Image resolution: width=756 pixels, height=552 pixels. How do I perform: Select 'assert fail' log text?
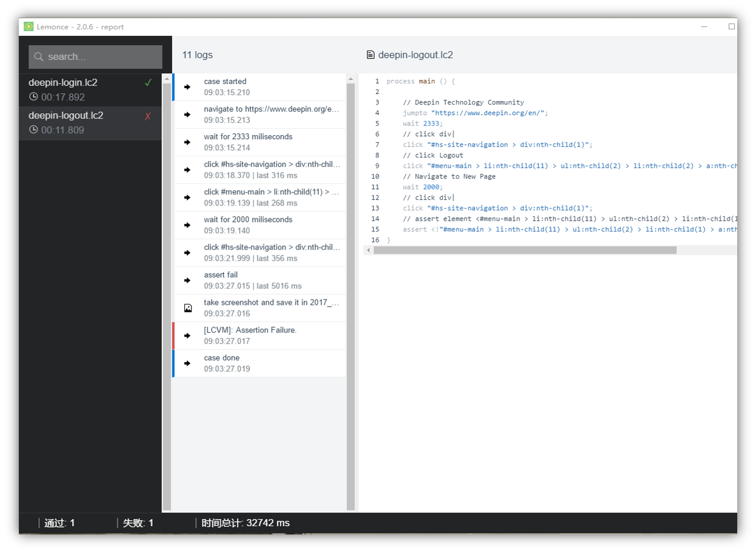click(221, 275)
